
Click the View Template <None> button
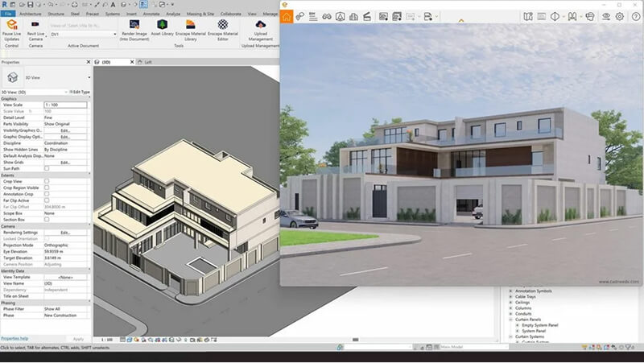pos(65,277)
